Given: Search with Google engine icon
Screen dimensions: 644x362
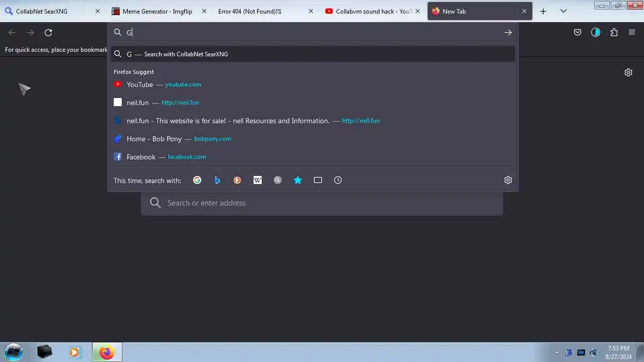Looking at the screenshot, I should (197, 180).
